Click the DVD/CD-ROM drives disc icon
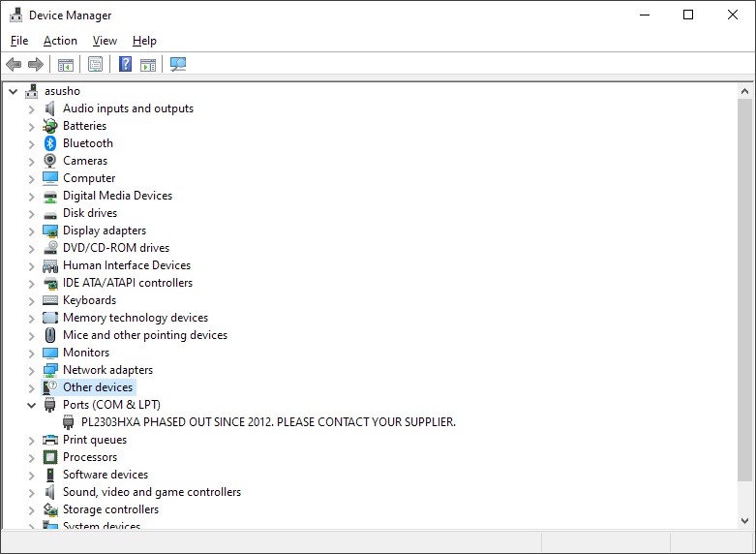The image size is (756, 554). [50, 248]
